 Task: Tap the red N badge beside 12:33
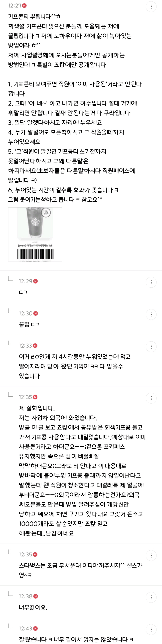coord(35,346)
